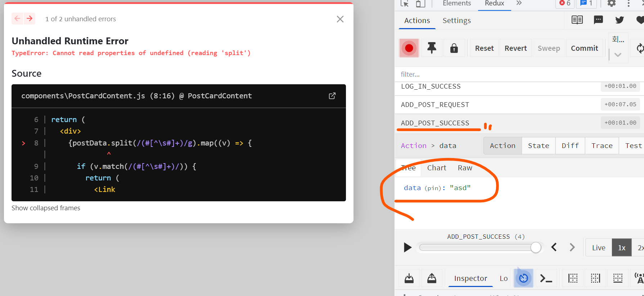The width and height of the screenshot is (644, 296).
Task: Click the action history slider handle
Action: point(536,247)
